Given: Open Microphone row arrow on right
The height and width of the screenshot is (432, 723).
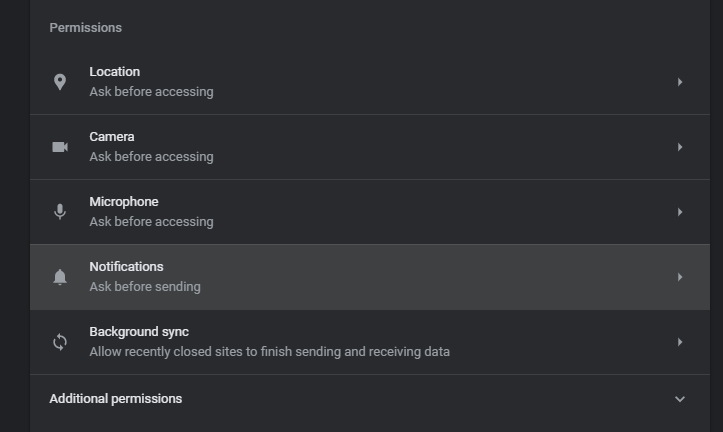Looking at the screenshot, I should (x=680, y=212).
